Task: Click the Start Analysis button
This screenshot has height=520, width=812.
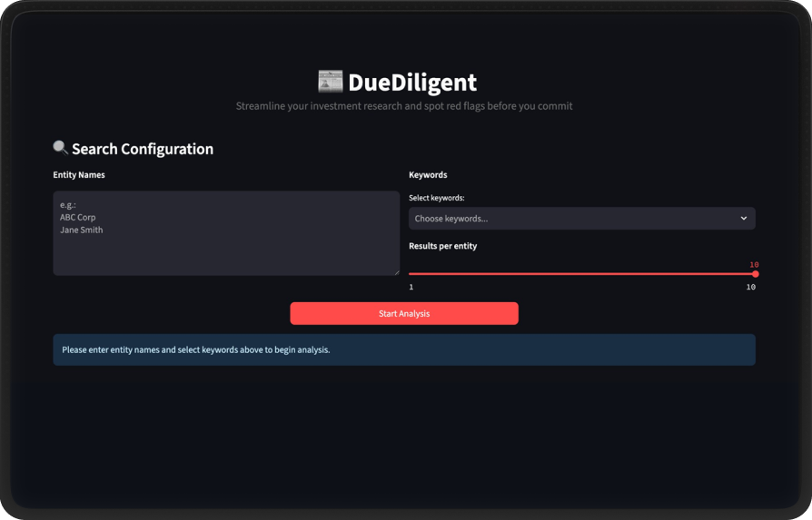Action: [404, 313]
